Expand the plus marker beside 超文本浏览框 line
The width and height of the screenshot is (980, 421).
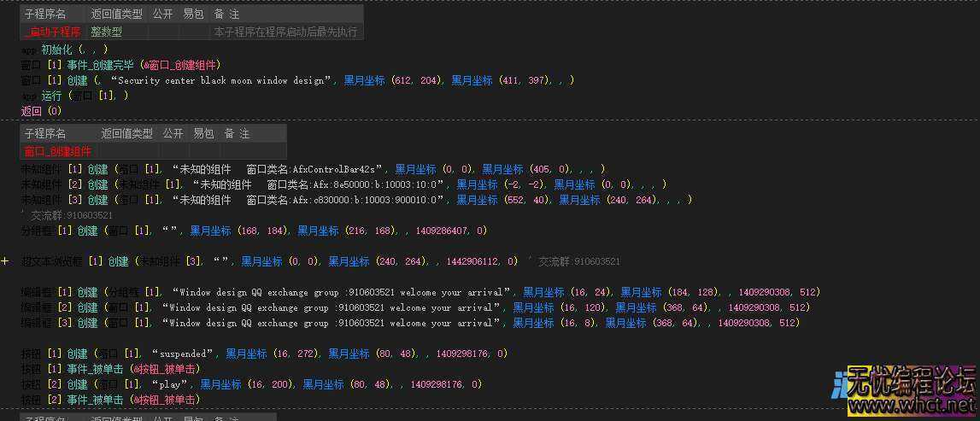coord(5,261)
